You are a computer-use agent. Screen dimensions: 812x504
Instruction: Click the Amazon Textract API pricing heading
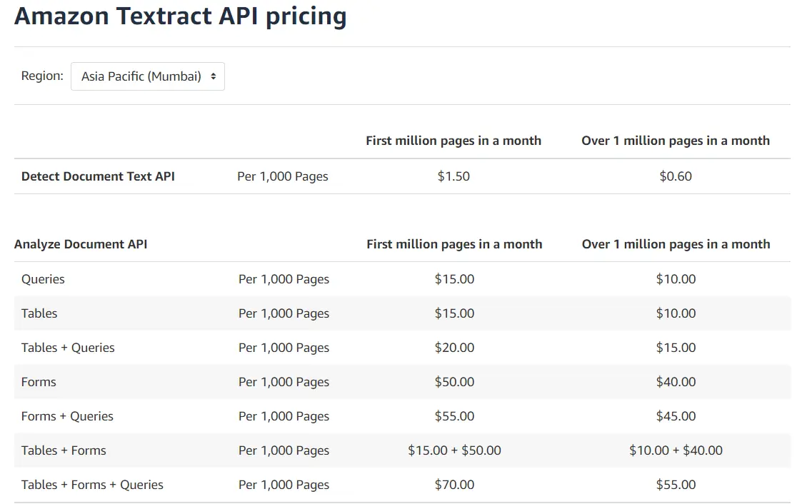(x=180, y=16)
